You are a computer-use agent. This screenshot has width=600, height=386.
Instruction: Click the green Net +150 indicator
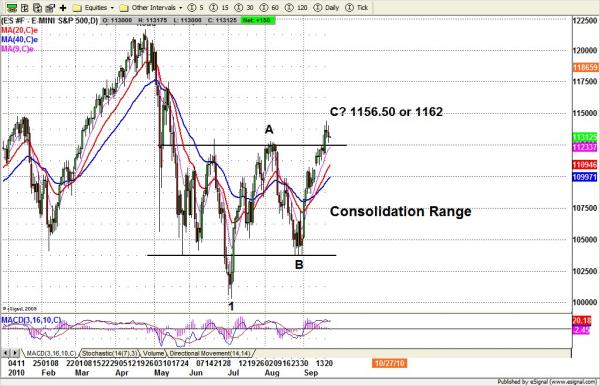click(x=258, y=20)
